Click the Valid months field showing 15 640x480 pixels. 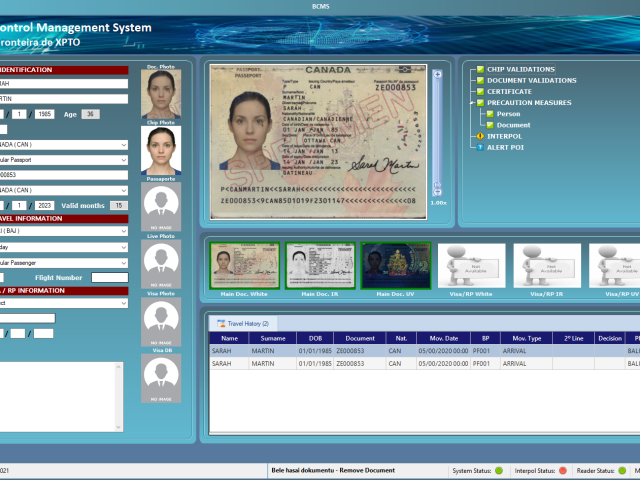click(x=119, y=205)
